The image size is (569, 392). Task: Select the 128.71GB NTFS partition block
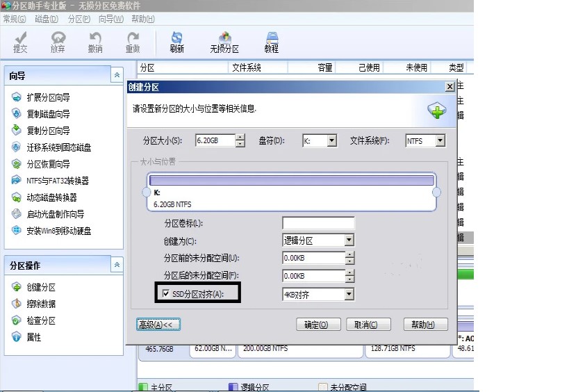(x=408, y=350)
